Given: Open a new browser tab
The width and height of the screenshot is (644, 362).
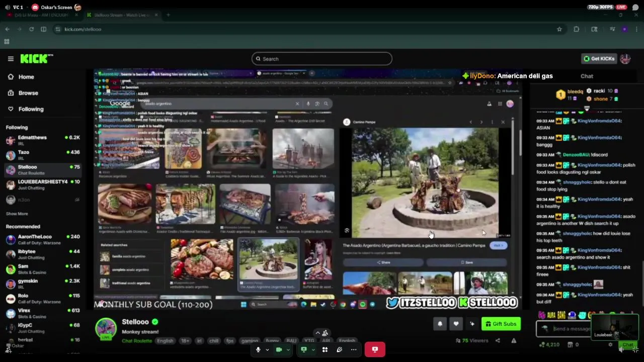Looking at the screenshot, I should click(168, 15).
